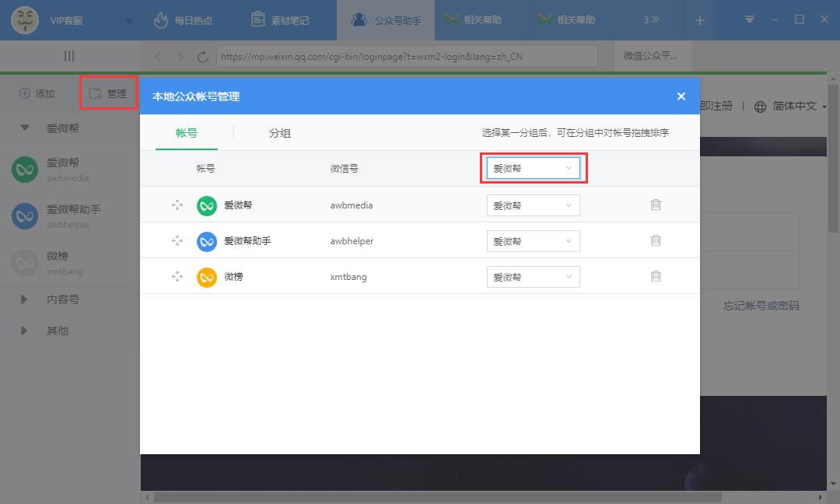Open the group filter dropdown in header
The width and height of the screenshot is (840, 504).
(533, 168)
